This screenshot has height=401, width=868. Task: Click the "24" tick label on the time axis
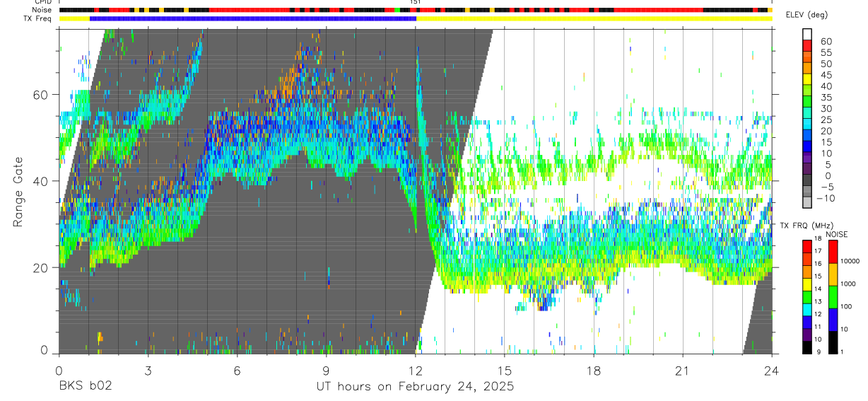(771, 370)
